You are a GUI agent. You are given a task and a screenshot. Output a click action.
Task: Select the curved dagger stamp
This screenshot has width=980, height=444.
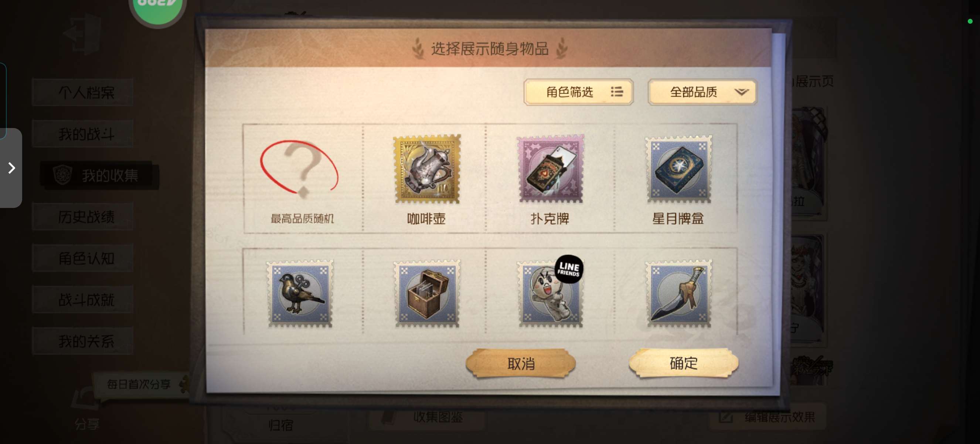pyautogui.click(x=678, y=293)
